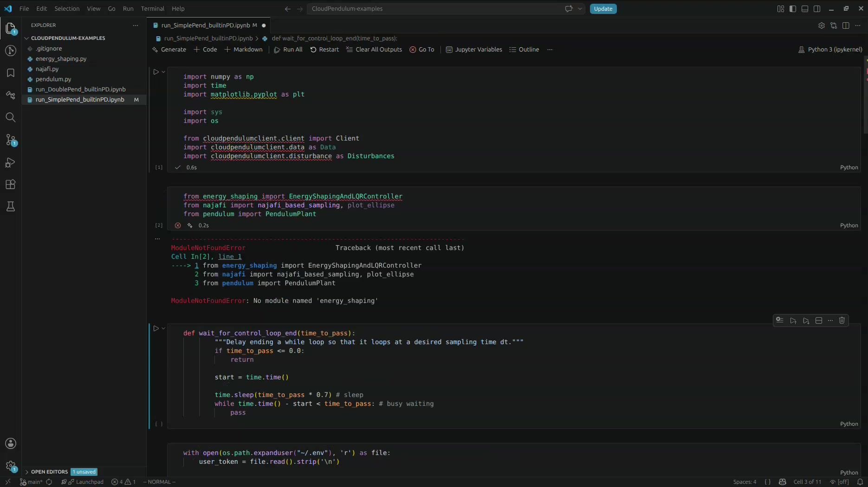
Task: Open the File menu
Action: (24, 9)
